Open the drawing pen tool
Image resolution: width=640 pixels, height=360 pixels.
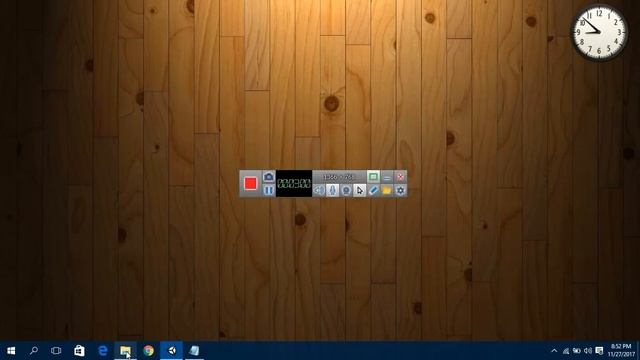point(373,190)
